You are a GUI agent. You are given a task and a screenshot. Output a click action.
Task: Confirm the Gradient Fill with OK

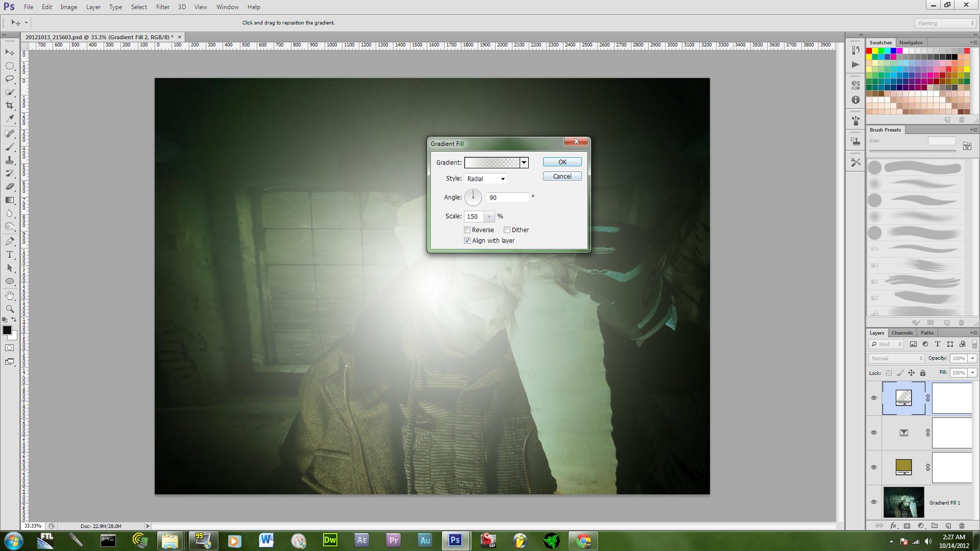click(562, 162)
